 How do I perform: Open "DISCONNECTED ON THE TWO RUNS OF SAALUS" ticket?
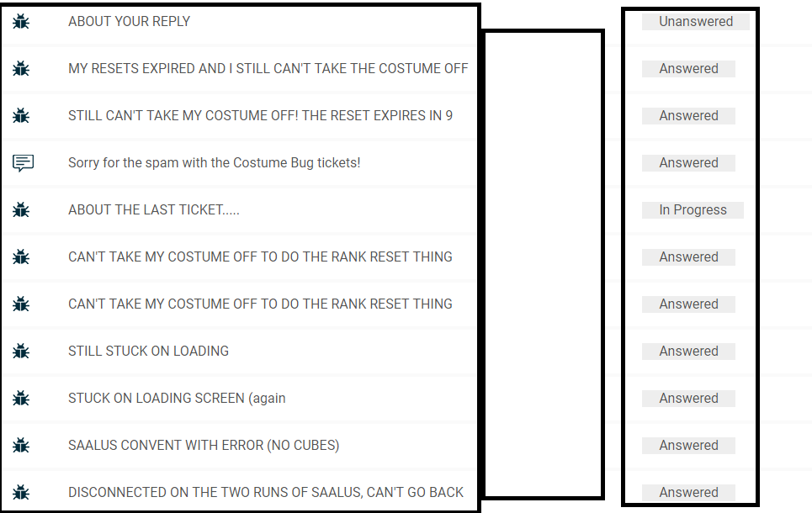point(266,493)
